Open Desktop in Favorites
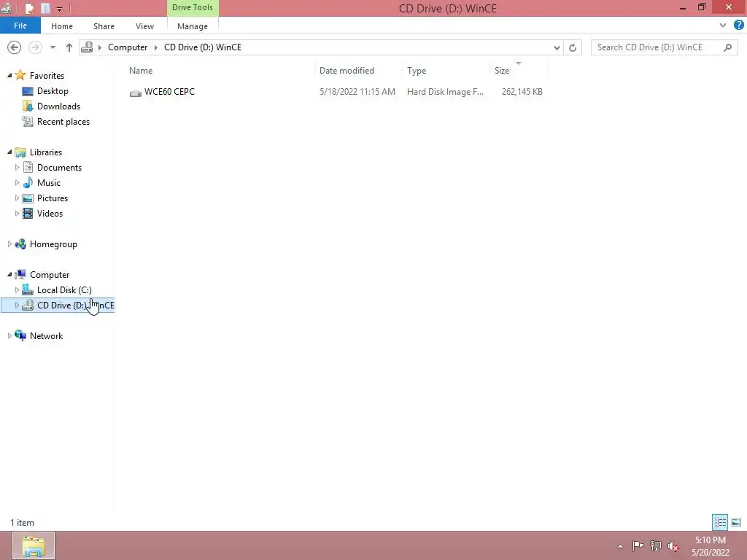 click(x=53, y=91)
